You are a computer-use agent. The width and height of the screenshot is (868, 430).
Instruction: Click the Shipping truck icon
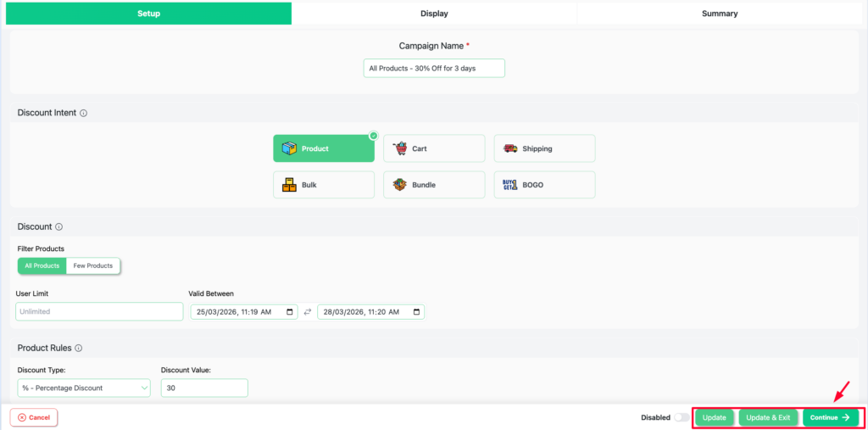509,148
